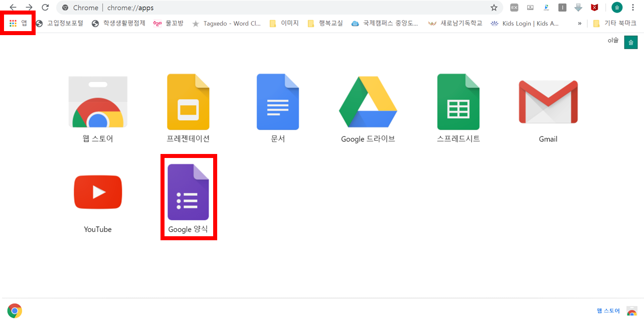
Task: Open the 이미지 bookmark folder
Action: coord(284,23)
